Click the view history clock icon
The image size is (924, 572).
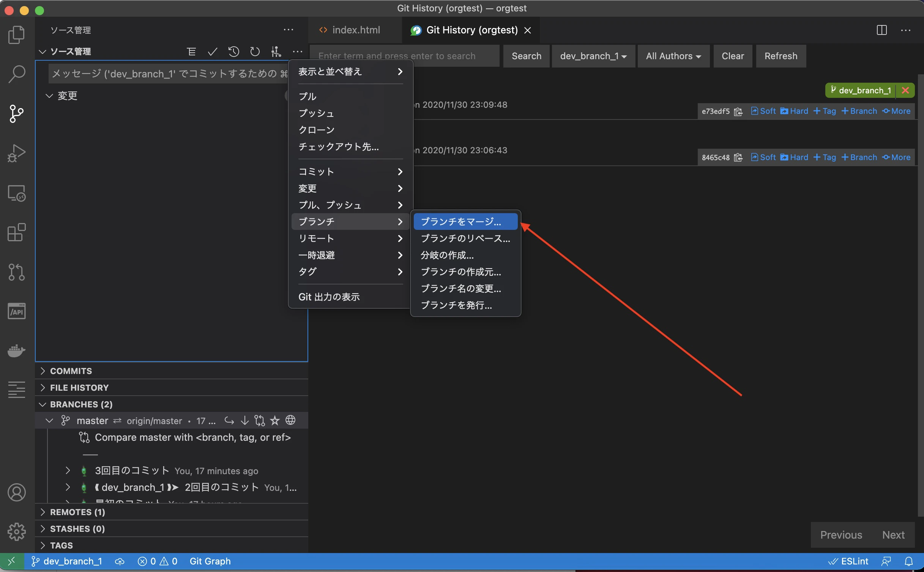234,52
